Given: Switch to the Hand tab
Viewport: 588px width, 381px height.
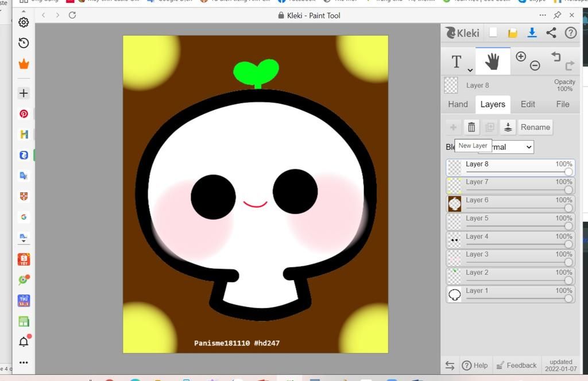Looking at the screenshot, I should 458,104.
